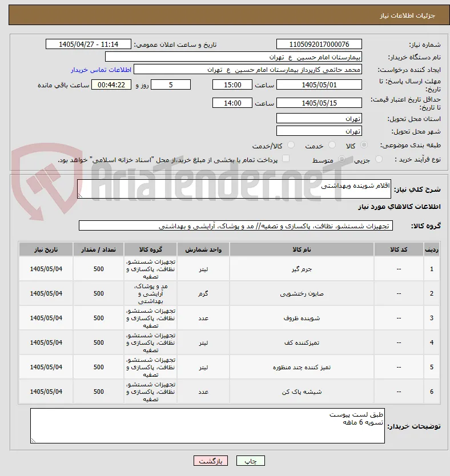Click the remaining days field showing 5
Viewport: 450px width, 476px height.
(x=171, y=85)
